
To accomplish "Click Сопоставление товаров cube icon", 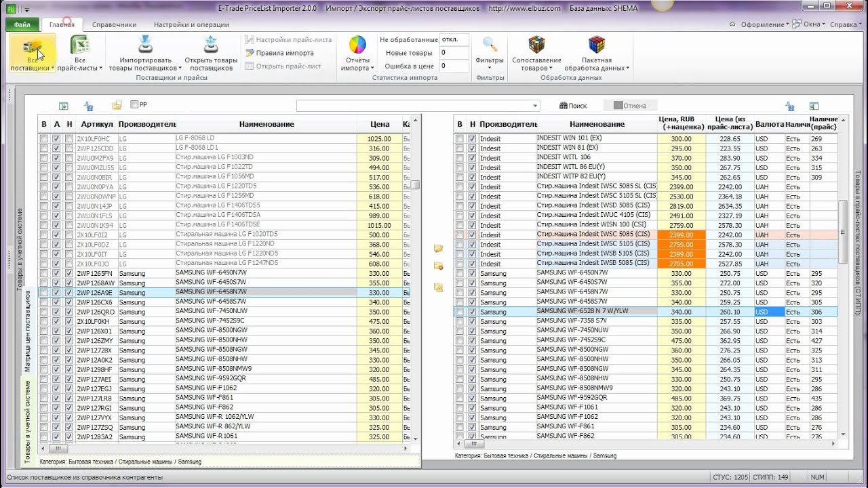I will 536,45.
